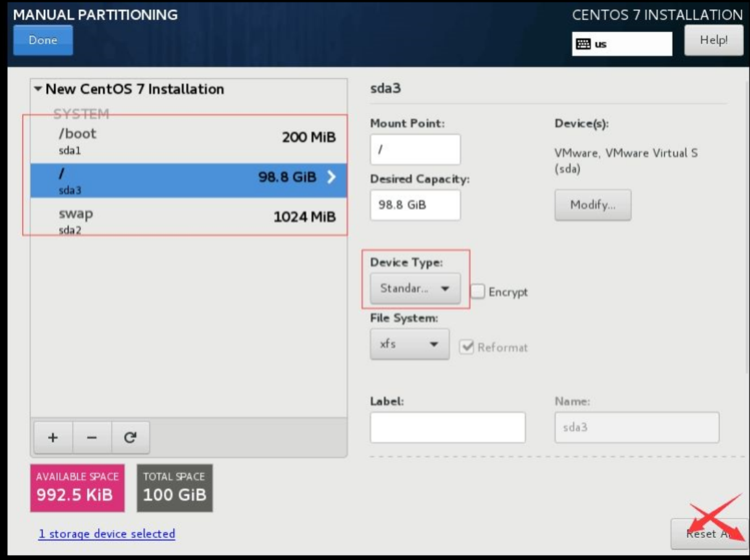This screenshot has height=560, width=750.
Task: Click the MANUAL PARTITIONING title
Action: click(x=95, y=15)
